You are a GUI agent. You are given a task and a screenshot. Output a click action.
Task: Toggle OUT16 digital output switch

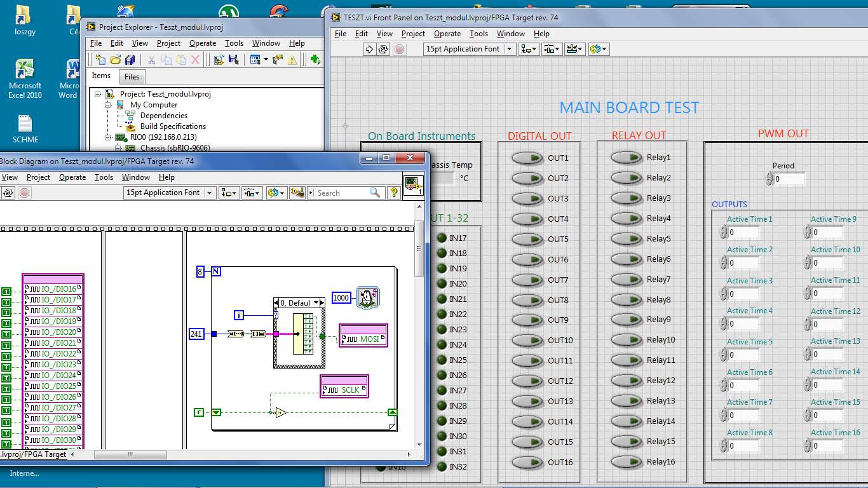(526, 462)
